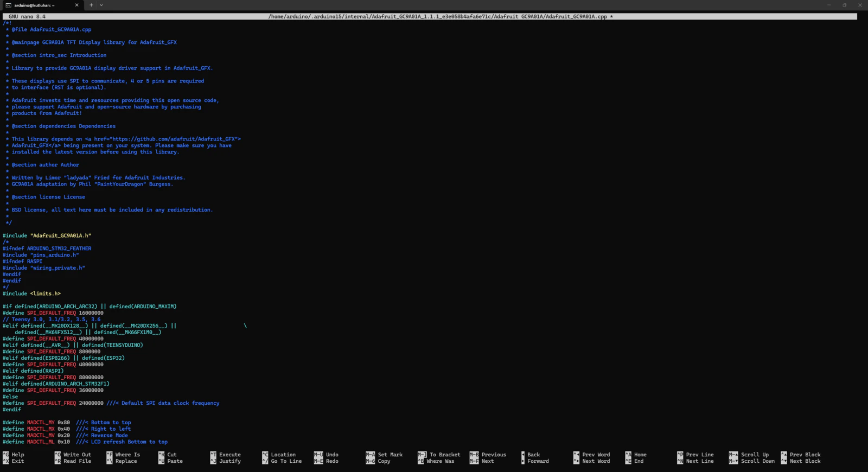The width and height of the screenshot is (868, 472).
Task: Click the 'Back' shortcut label
Action: tap(534, 455)
